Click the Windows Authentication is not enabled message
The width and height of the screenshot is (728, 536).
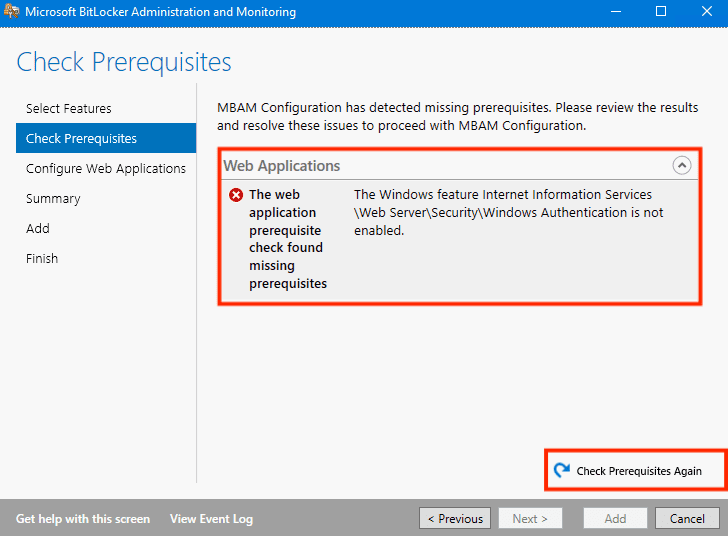(x=508, y=212)
